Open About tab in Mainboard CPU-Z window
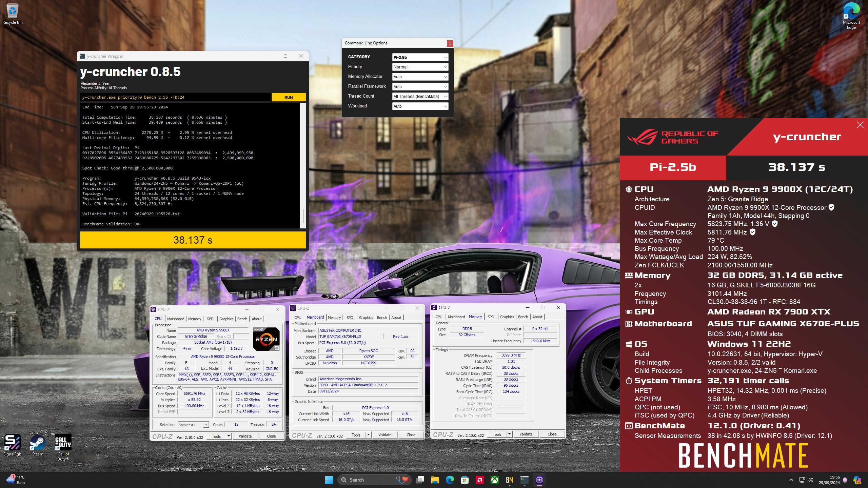Screen dimensions: 868x488 (x=396, y=318)
